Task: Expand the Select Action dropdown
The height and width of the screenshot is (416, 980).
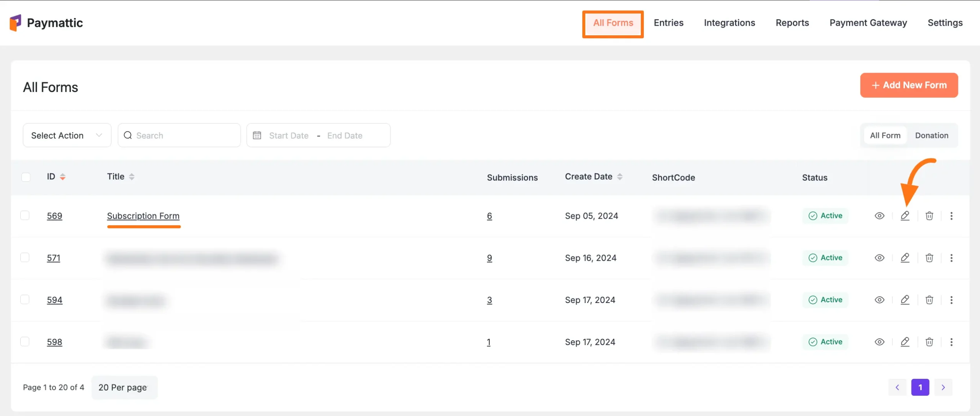Action: tap(67, 135)
